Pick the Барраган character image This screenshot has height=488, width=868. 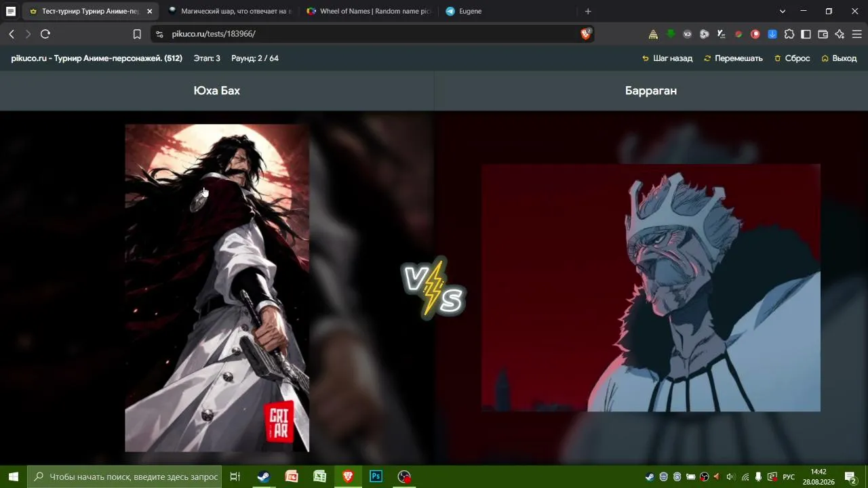coord(651,287)
